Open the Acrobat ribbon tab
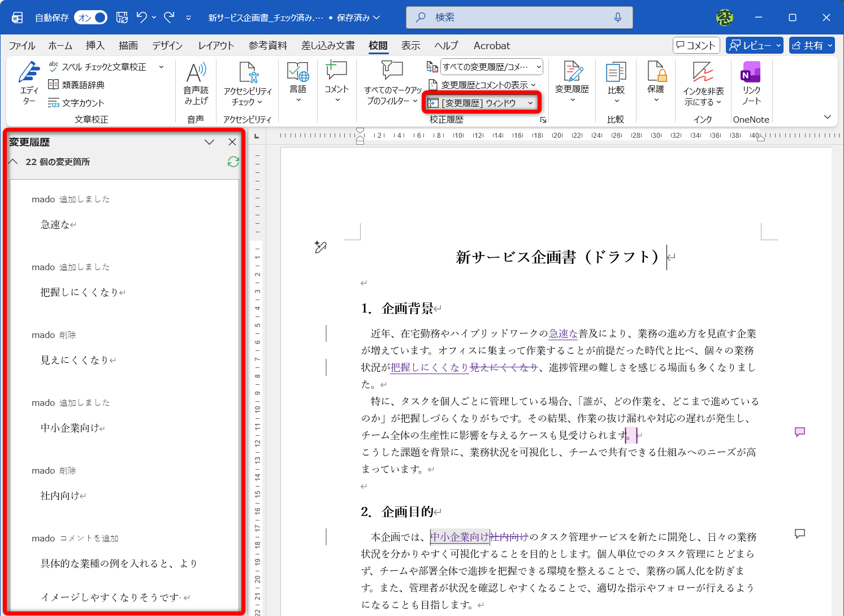This screenshot has width=844, height=616. [491, 45]
